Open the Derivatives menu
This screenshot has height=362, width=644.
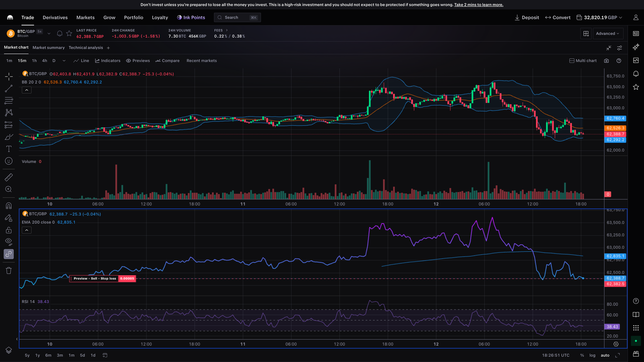pos(55,18)
